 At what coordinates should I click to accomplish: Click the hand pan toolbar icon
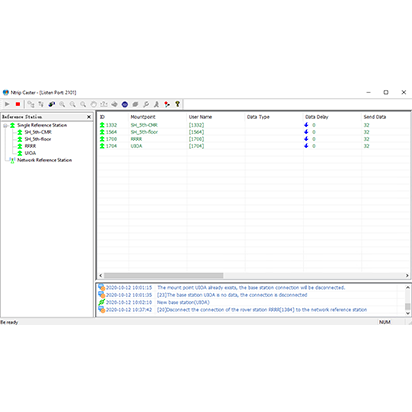(93, 104)
